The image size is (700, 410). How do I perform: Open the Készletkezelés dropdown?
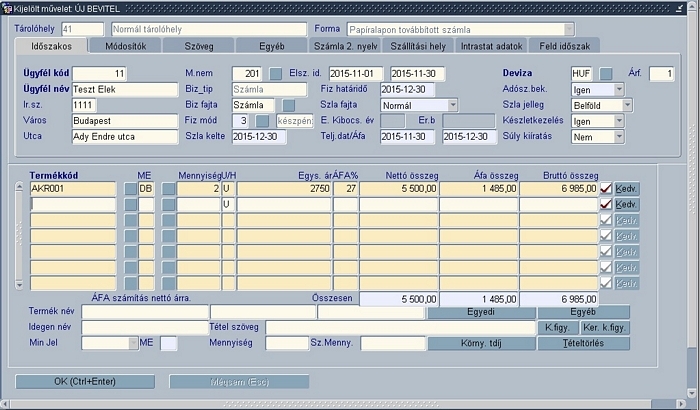619,121
